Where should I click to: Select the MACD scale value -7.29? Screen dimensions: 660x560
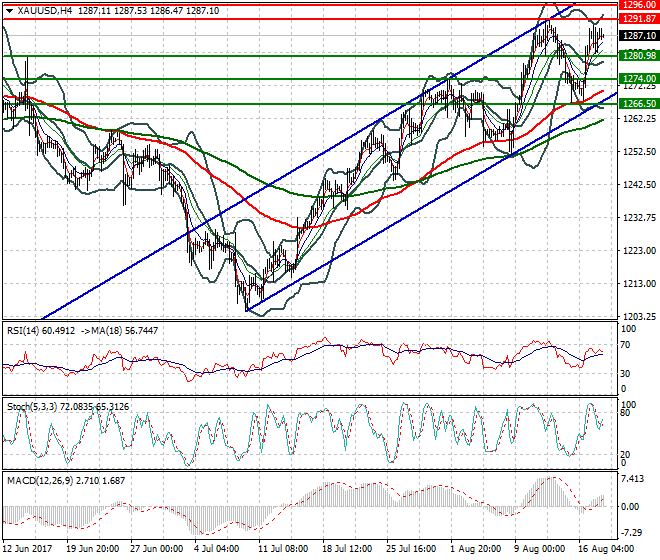(632, 533)
